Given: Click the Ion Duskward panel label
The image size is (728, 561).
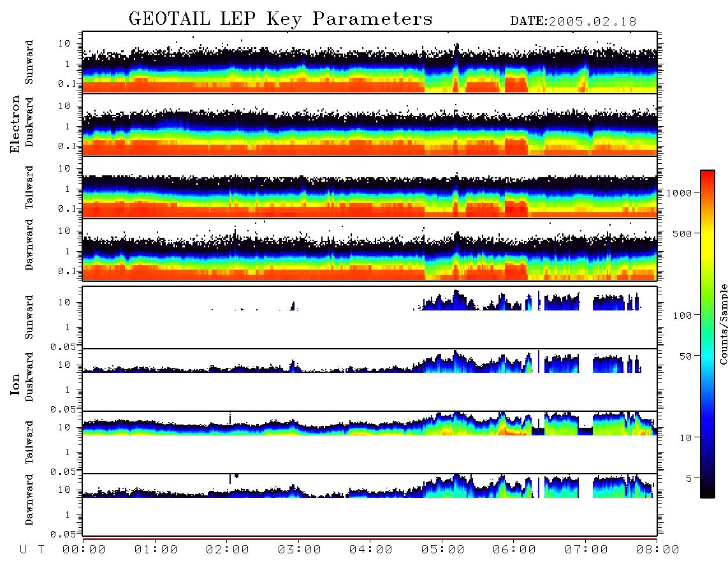Looking at the screenshot, I should pos(29,377).
